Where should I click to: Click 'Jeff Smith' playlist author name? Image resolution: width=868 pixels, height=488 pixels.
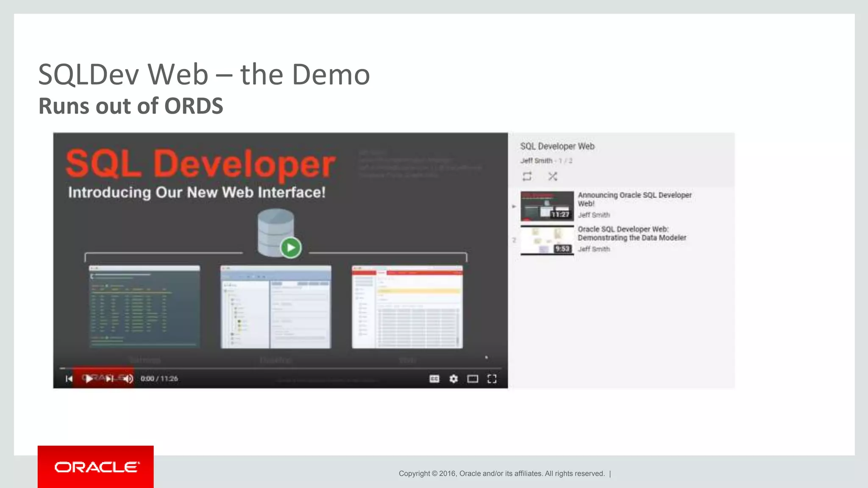pos(536,161)
